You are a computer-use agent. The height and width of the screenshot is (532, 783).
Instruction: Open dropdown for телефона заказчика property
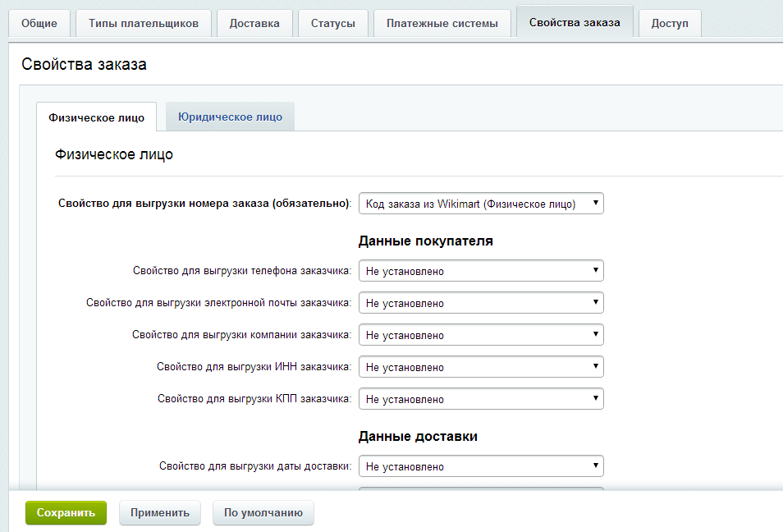pyautogui.click(x=481, y=271)
